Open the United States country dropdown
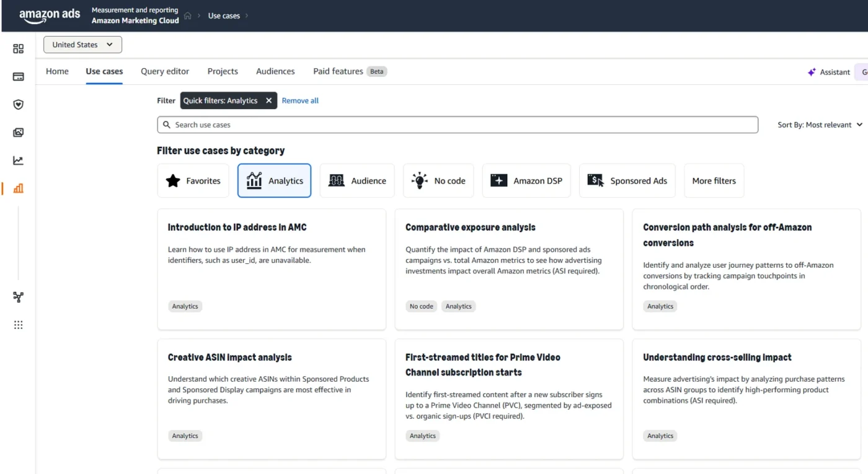This screenshot has height=474, width=868. 82,45
